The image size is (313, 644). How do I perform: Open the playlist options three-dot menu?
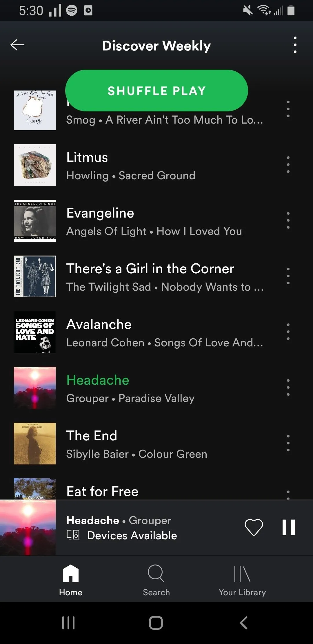(295, 45)
